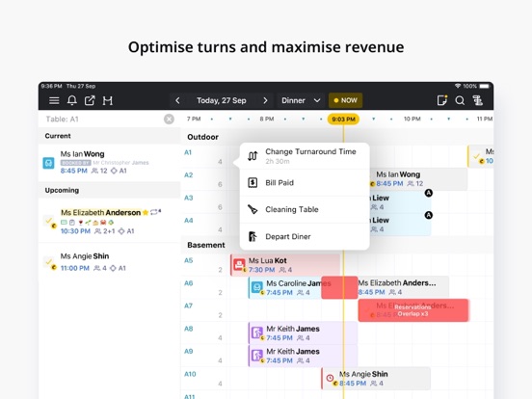The height and width of the screenshot is (399, 532).
Task: Click the H-shaped icon in the top bar
Action: coord(108,100)
